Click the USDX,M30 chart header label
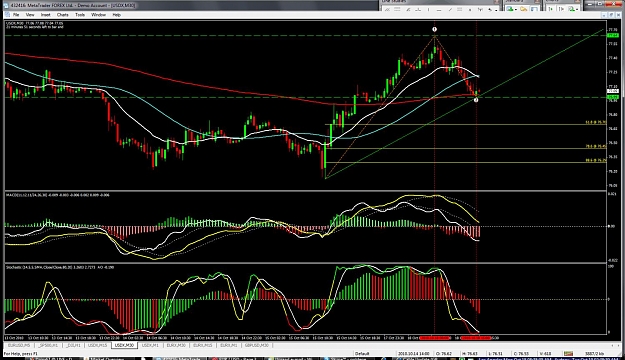The image size is (625, 360). click(34, 24)
